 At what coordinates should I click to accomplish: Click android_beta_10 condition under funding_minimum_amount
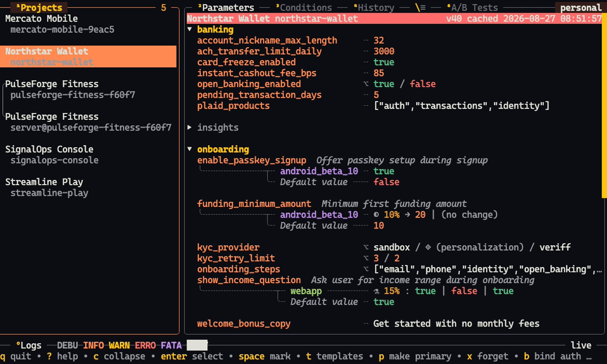[319, 215]
